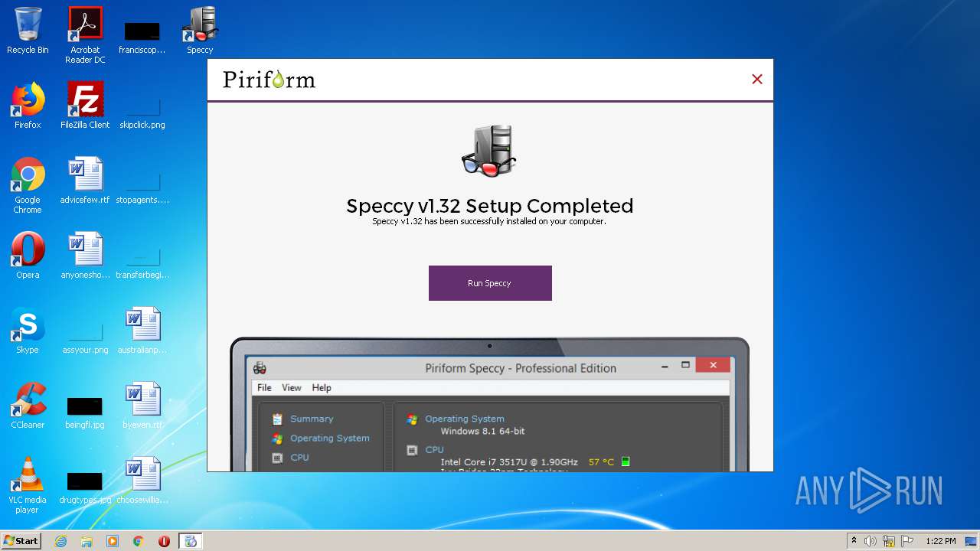Viewport: 980px width, 551px height.
Task: Launch Google Chrome from the taskbar
Action: (x=139, y=541)
